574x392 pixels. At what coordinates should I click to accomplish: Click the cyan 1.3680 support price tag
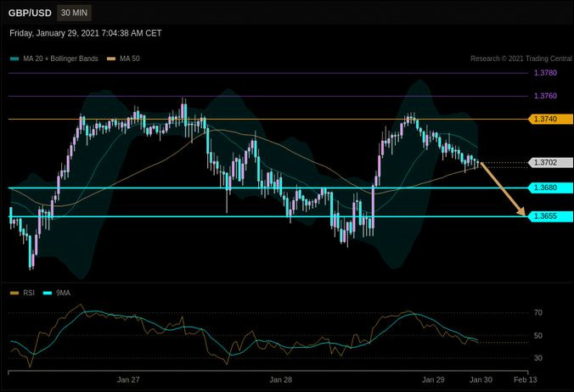pos(550,188)
